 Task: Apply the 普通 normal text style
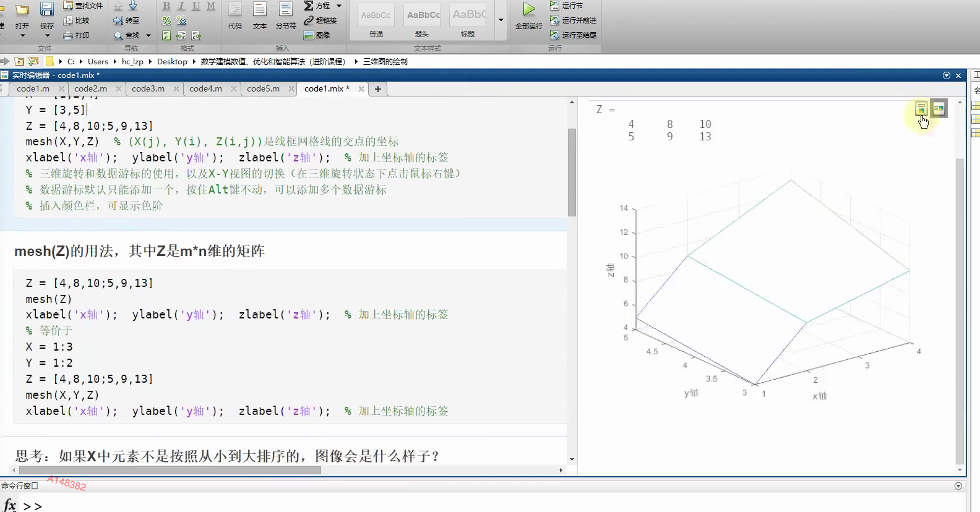pyautogui.click(x=376, y=20)
